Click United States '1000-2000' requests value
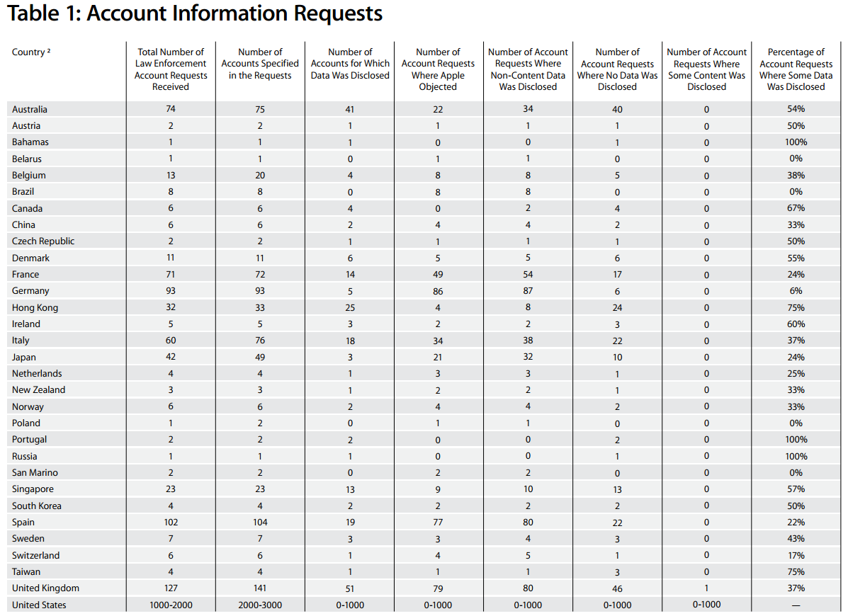This screenshot has width=848, height=616. click(x=170, y=605)
